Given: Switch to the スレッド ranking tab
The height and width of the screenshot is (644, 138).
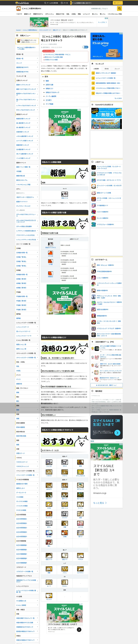Looking at the screenshot, I should pos(117,68).
